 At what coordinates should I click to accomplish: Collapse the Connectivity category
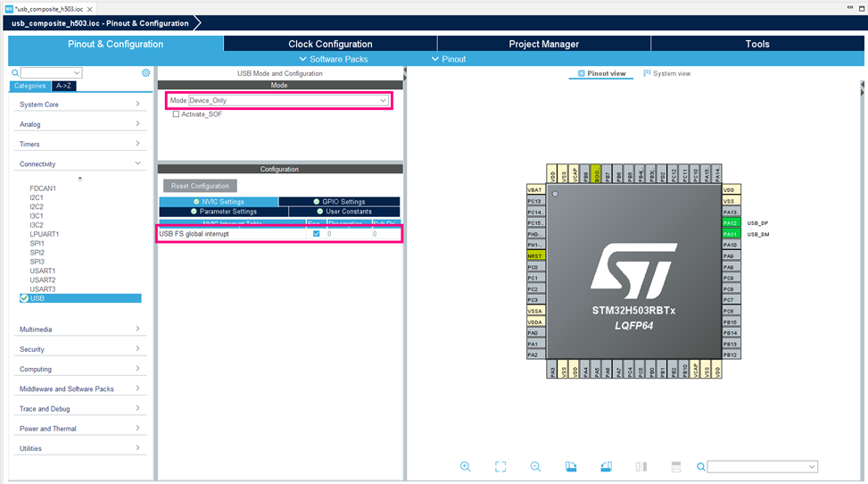tap(80, 164)
